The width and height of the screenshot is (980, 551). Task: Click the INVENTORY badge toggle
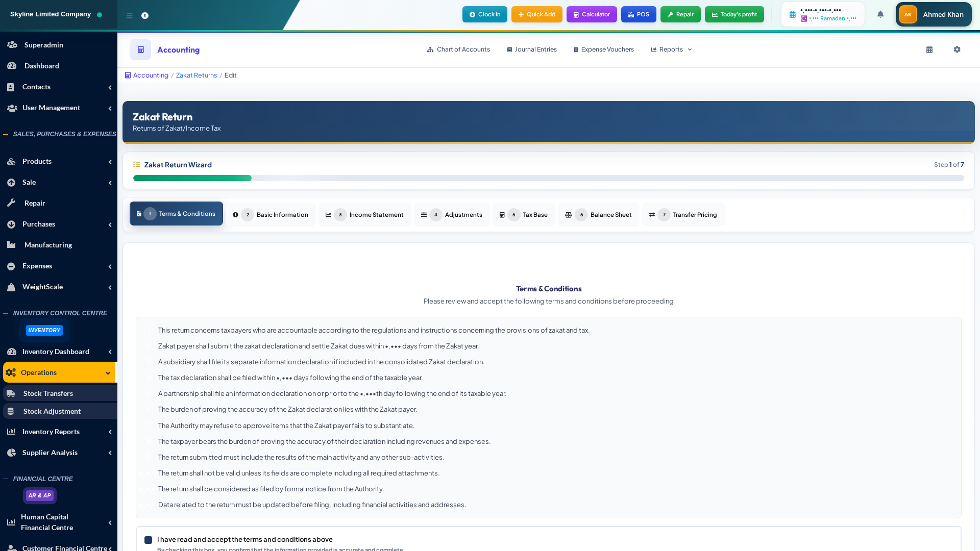[44, 330]
